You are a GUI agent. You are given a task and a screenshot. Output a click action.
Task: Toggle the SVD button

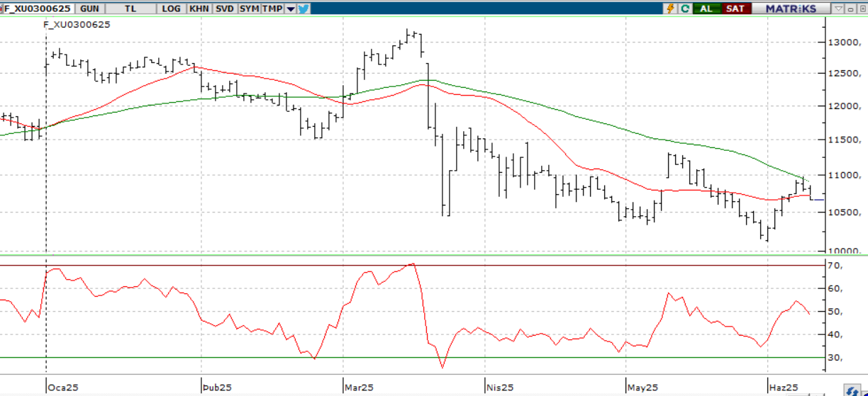pyautogui.click(x=224, y=9)
